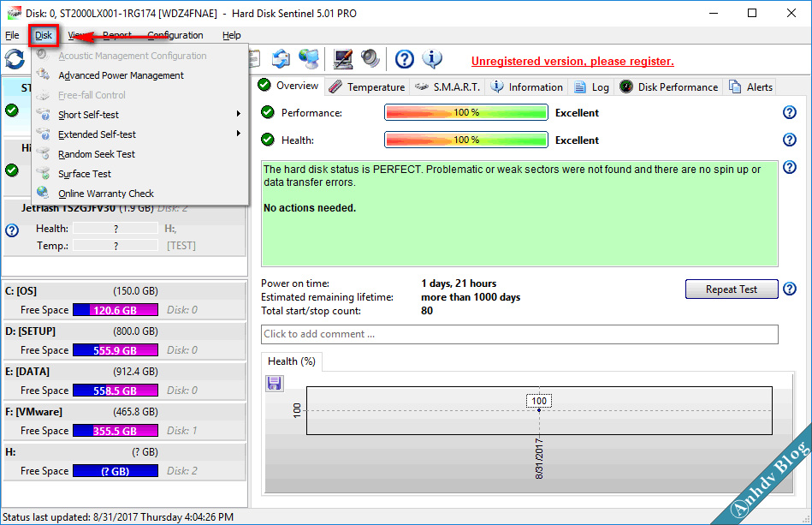The image size is (812, 525).
Task: Expand the Extended Self-test submenu arrow
Action: 238,134
